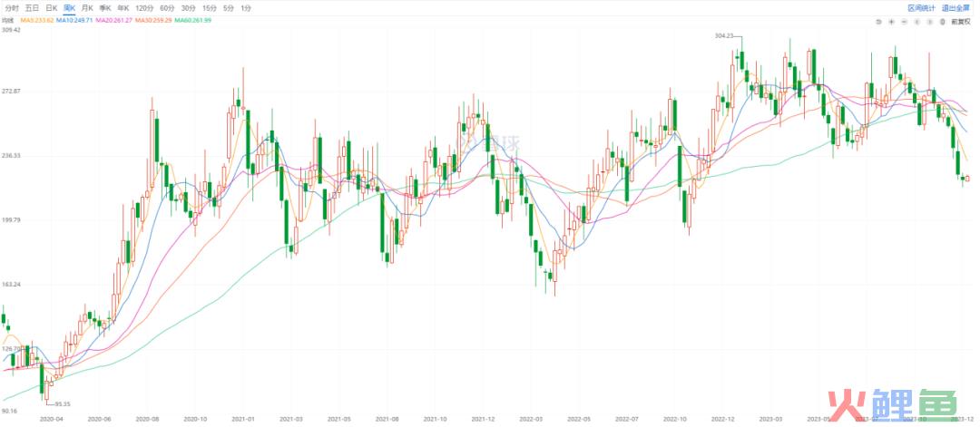980x427 pixels.
Task: Switch to the 1分 interval
Action: click(246, 8)
